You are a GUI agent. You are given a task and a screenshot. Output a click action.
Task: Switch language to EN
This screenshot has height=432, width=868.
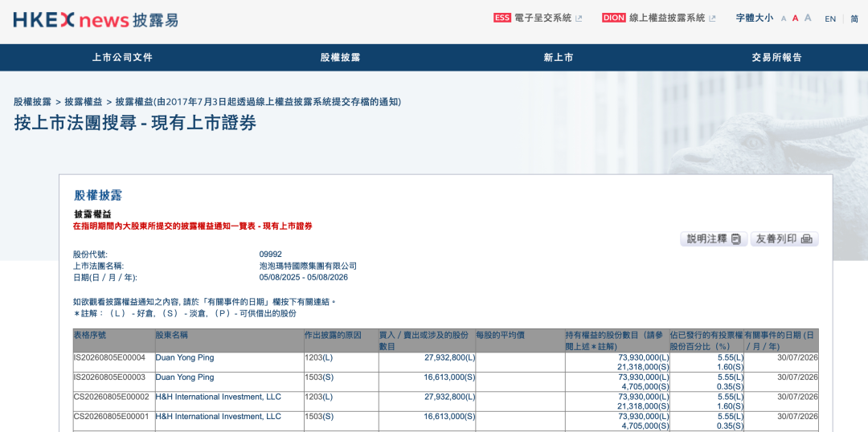click(x=829, y=18)
